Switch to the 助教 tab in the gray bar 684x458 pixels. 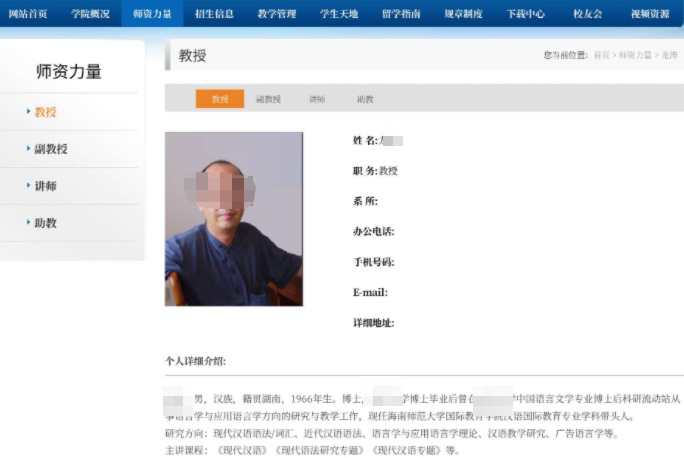(x=365, y=99)
